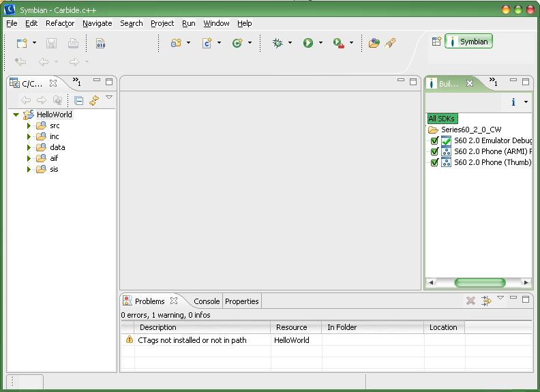Click the Up one level icon in C/C++ view
Screen dimensions: 540x392
tap(57, 100)
